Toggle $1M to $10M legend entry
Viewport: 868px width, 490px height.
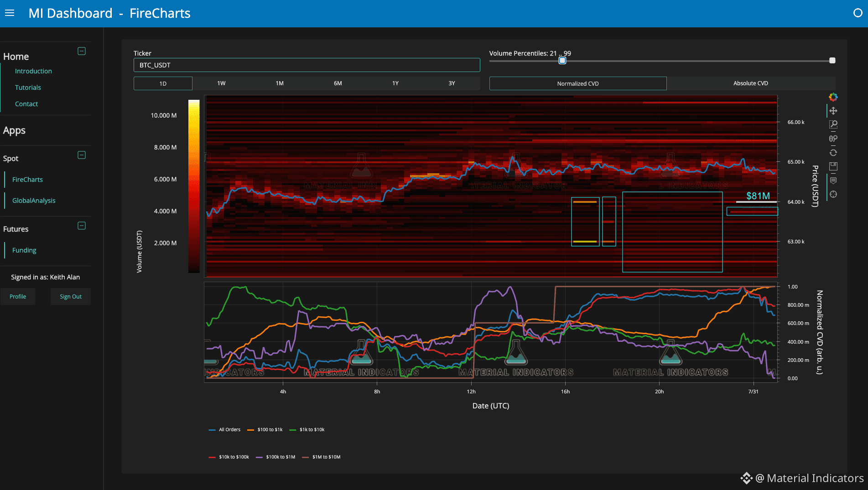coord(321,457)
